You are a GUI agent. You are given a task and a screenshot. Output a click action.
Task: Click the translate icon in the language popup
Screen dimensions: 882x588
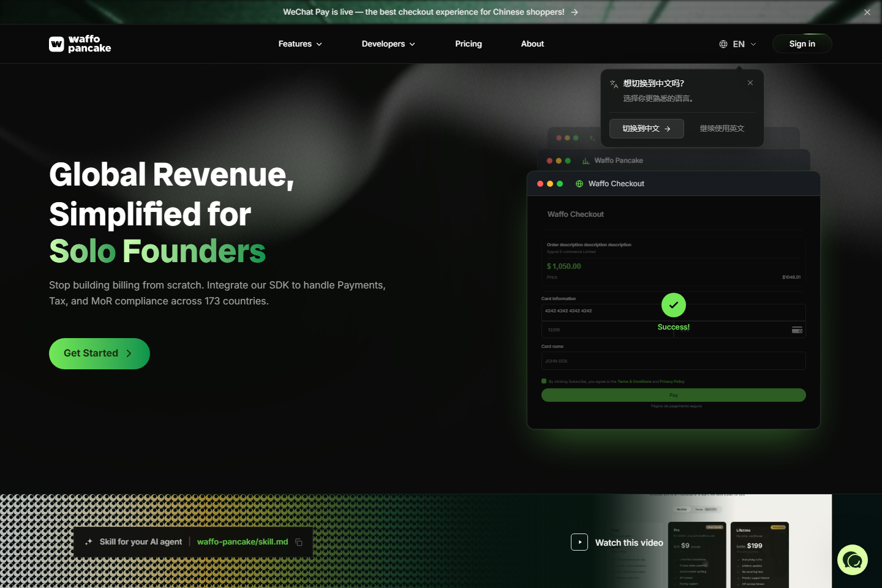614,84
